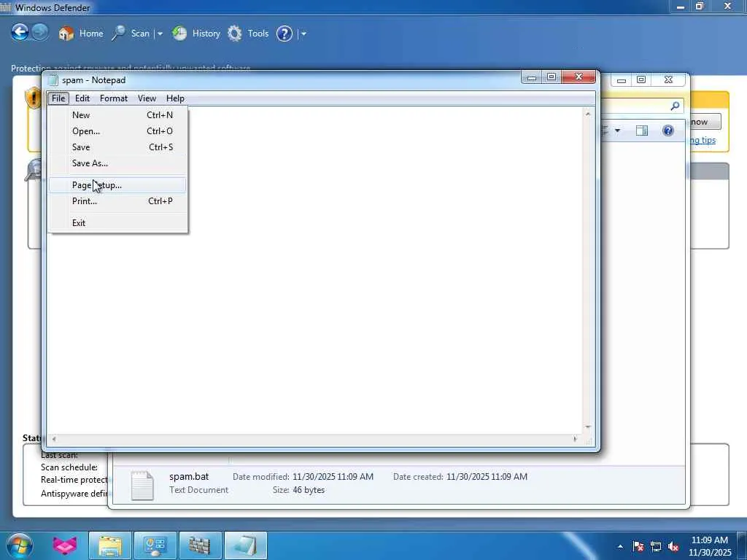
Task: Expand the Scan options dropdown arrow
Action: click(160, 34)
